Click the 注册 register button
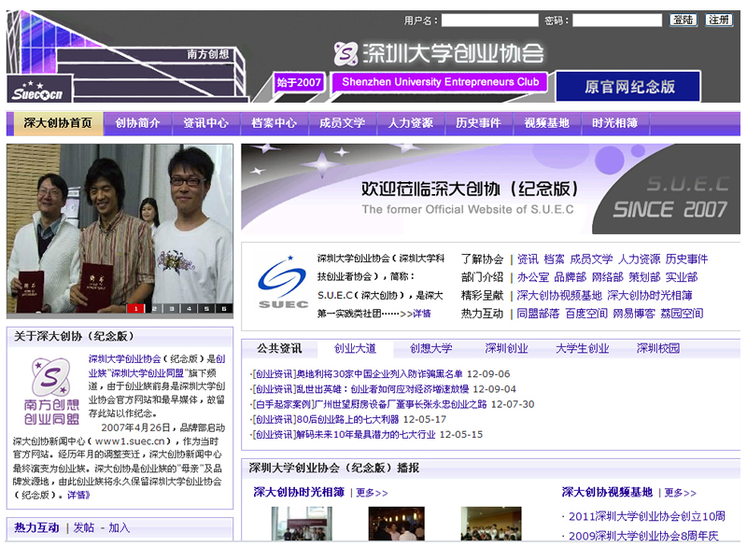 (719, 20)
